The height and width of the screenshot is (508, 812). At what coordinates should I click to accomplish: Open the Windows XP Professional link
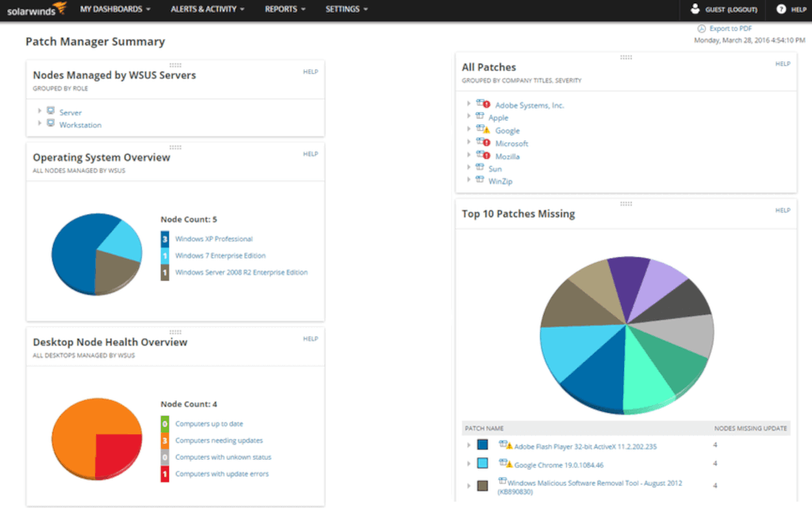click(x=214, y=239)
